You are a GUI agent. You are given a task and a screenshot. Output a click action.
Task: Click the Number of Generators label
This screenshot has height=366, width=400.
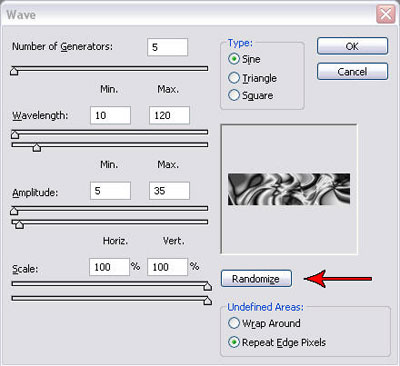[62, 47]
